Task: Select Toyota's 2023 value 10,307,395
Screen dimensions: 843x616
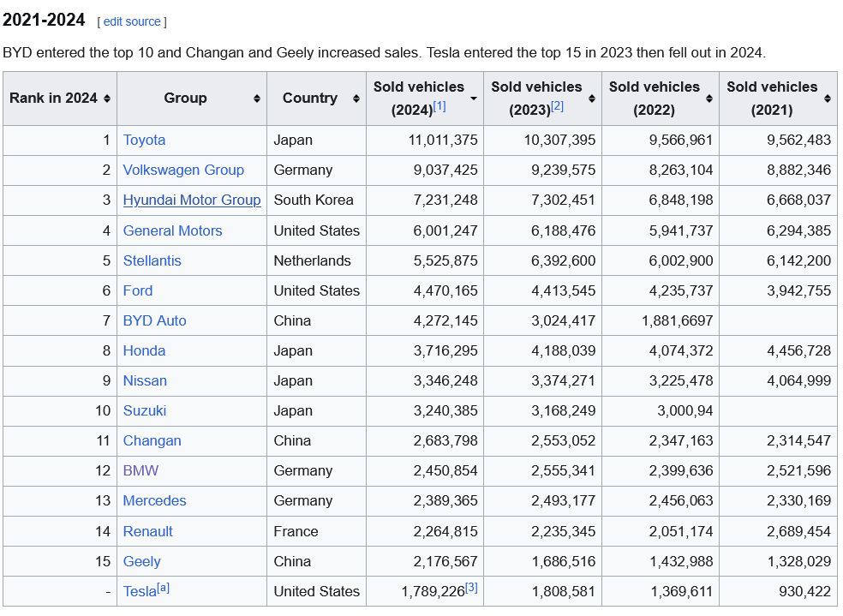Action: pyautogui.click(x=559, y=141)
